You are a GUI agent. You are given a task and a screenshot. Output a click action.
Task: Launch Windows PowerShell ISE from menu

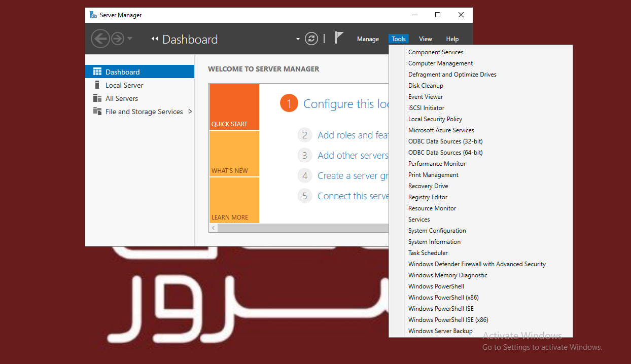(x=441, y=309)
